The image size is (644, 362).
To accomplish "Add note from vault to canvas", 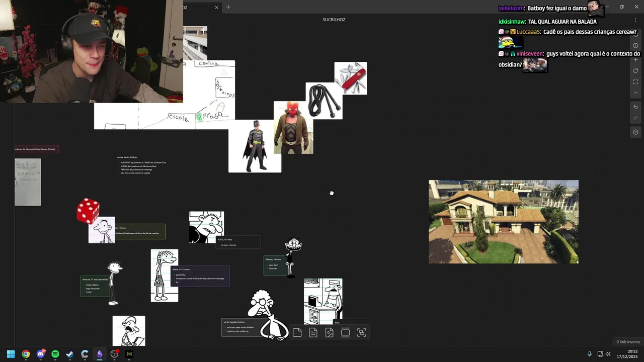I will (313, 332).
